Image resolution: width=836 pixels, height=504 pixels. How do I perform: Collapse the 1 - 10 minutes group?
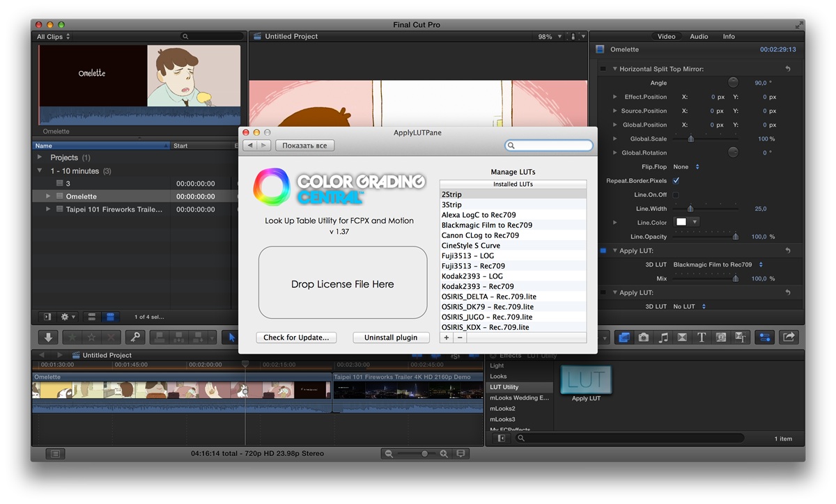pyautogui.click(x=40, y=171)
